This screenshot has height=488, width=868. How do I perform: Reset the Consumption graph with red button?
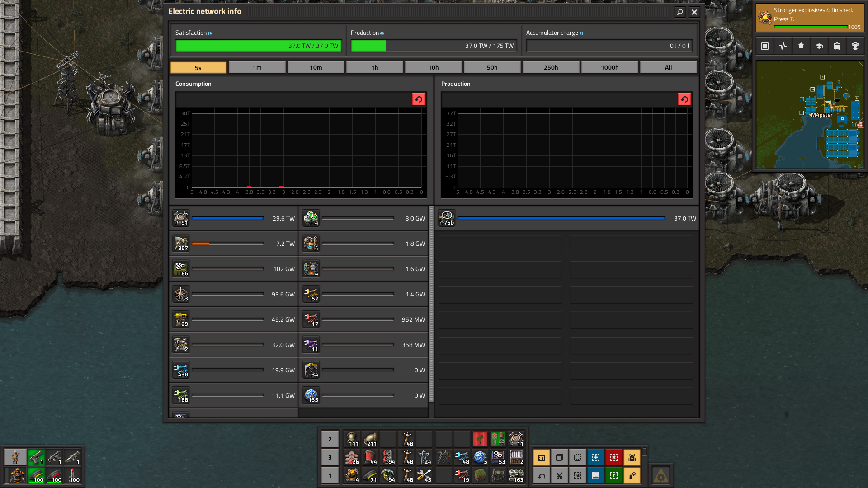coord(419,99)
